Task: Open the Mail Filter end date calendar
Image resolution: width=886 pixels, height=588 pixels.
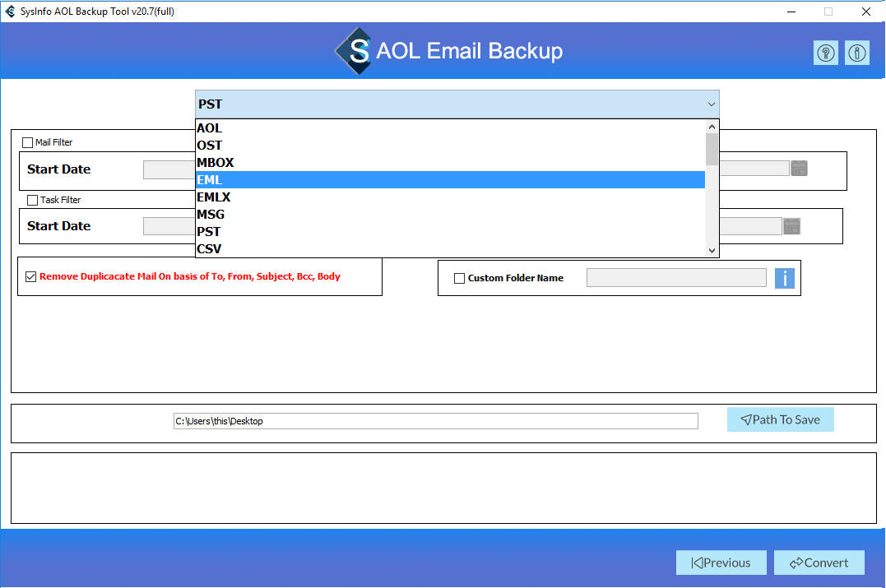Action: click(x=799, y=169)
